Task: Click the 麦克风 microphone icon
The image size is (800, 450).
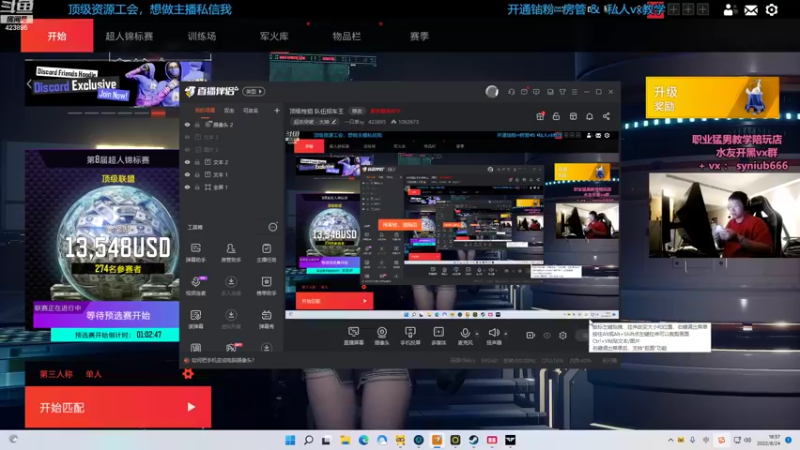Action: pos(465,333)
